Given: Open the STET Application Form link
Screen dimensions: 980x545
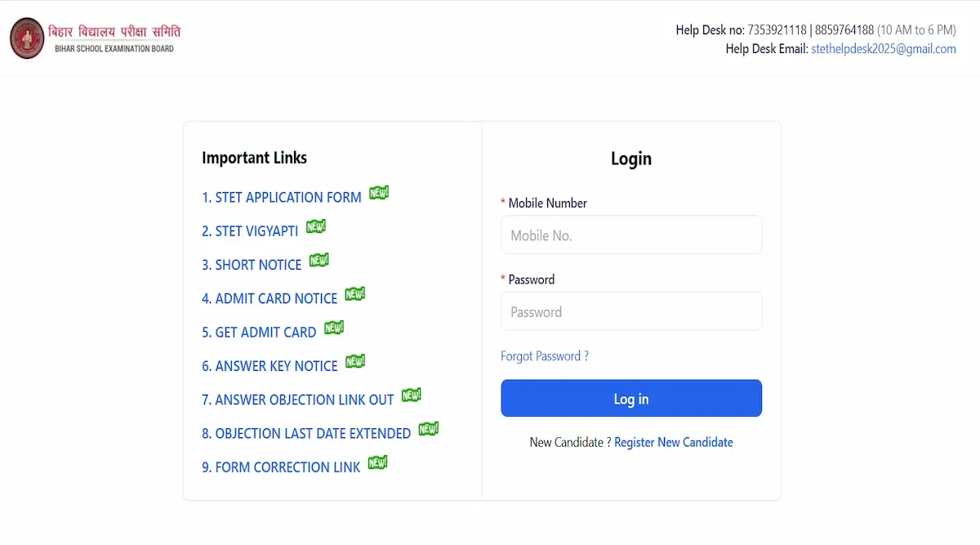Looking at the screenshot, I should point(282,198).
